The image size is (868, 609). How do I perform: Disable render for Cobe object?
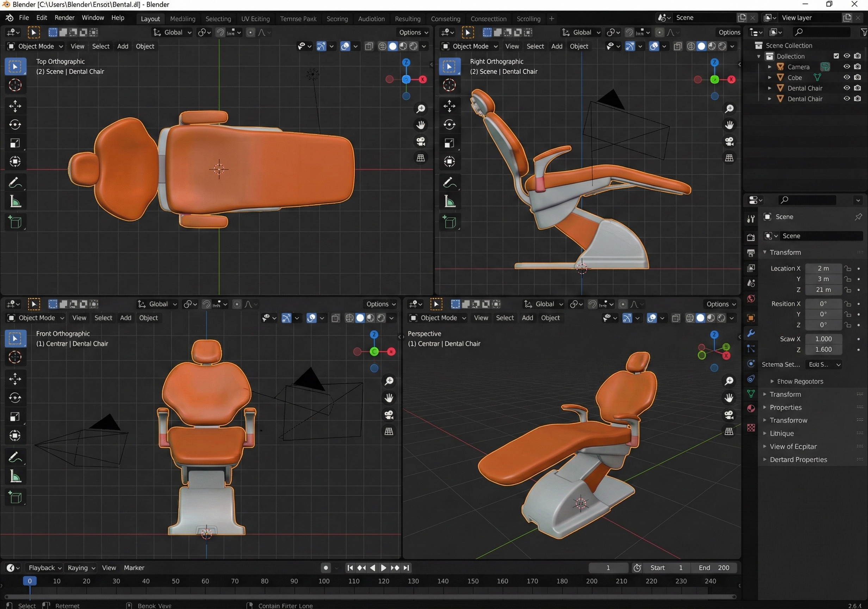(x=857, y=77)
